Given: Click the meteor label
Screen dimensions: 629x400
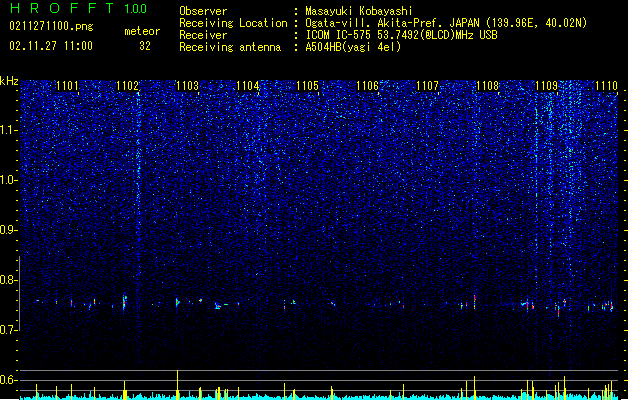Looking at the screenshot, I should click(142, 31).
